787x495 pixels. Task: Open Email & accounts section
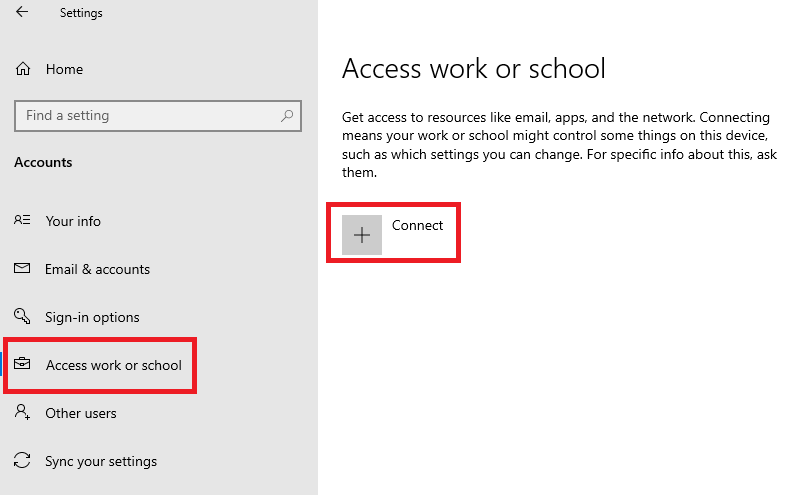tap(97, 270)
